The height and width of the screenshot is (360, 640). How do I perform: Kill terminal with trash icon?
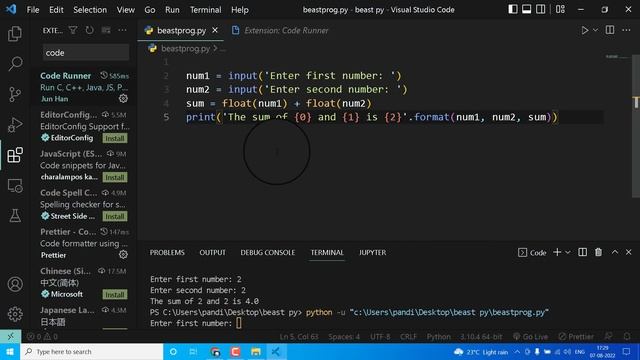[598, 253]
